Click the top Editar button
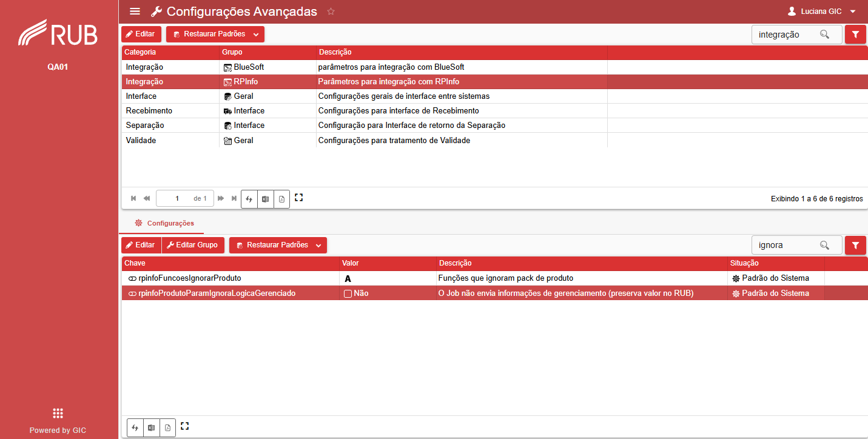The height and width of the screenshot is (439, 868). [141, 35]
